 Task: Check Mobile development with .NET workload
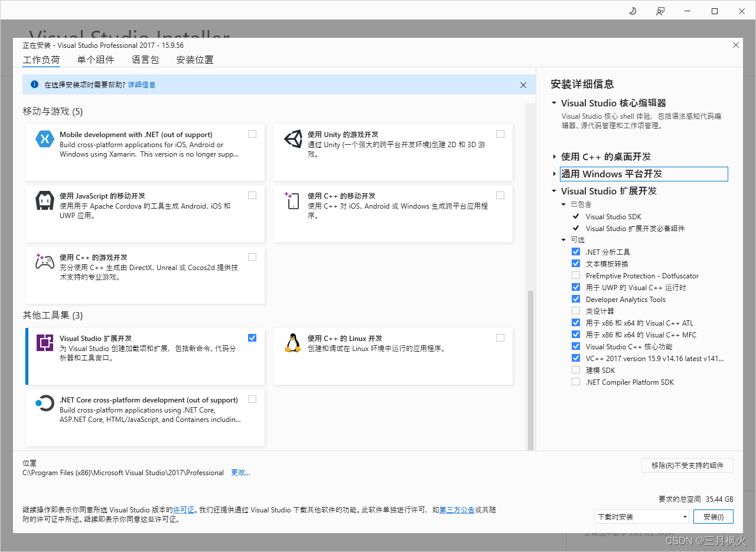pyautogui.click(x=252, y=134)
